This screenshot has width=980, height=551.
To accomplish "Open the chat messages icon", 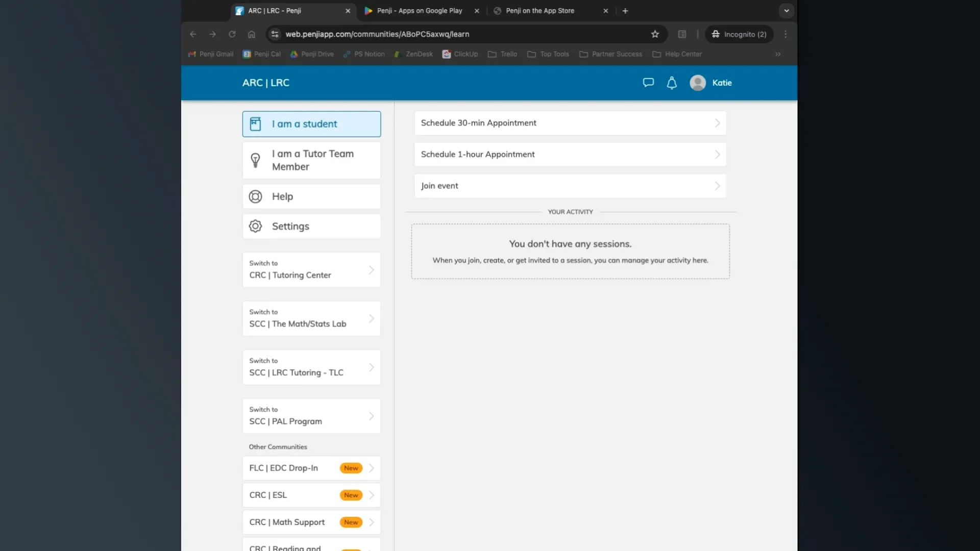I will [x=648, y=83].
